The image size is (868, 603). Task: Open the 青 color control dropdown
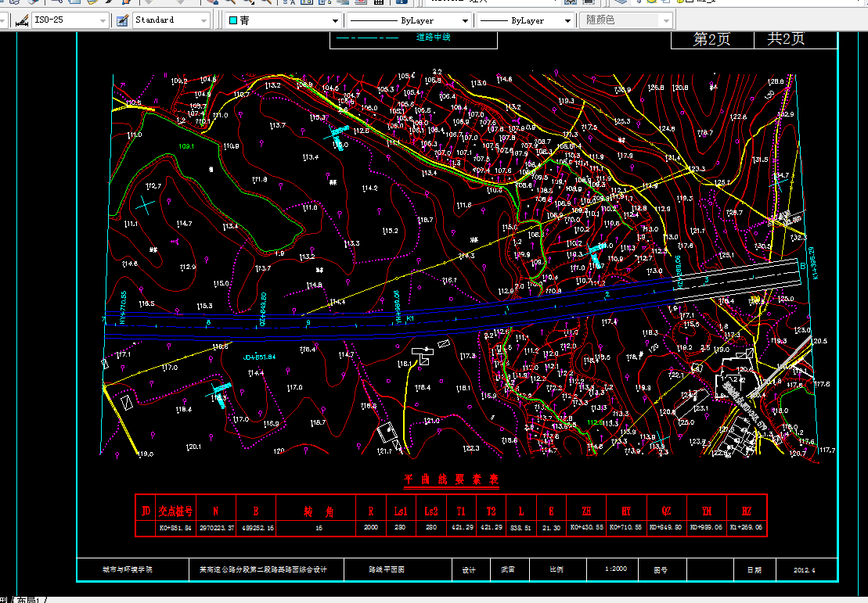tap(335, 20)
